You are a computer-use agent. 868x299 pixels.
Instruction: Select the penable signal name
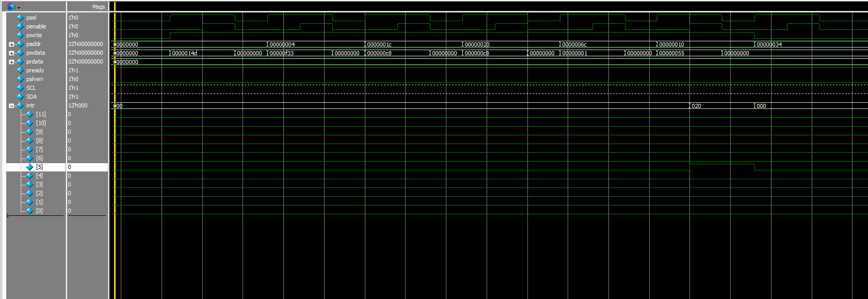(x=36, y=26)
